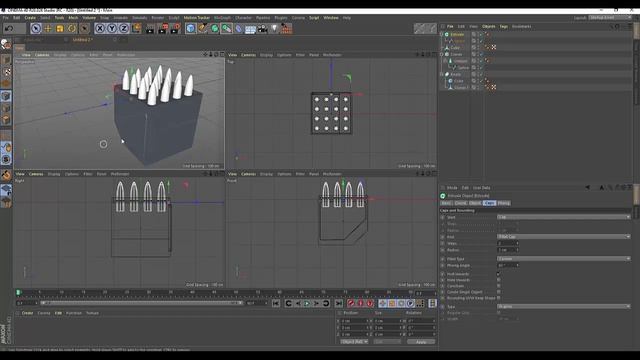Click the coordinate system icon
Screen dimensions: 640x360
[x=136, y=28]
